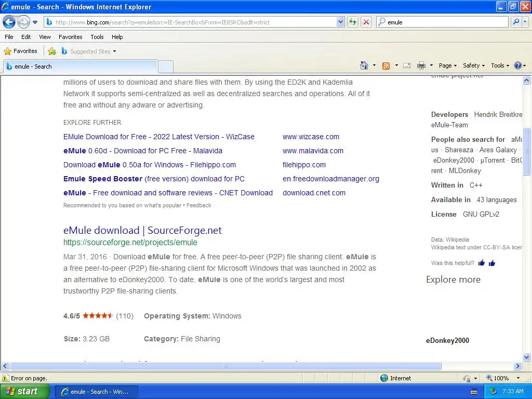Open eMule 0.60d Malavida link

tap(143, 151)
